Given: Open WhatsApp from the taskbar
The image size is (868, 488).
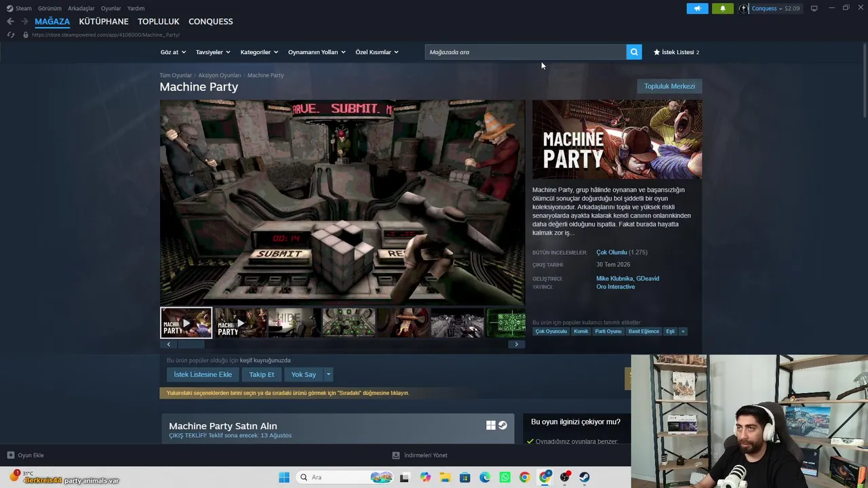Looking at the screenshot, I should 505,477.
